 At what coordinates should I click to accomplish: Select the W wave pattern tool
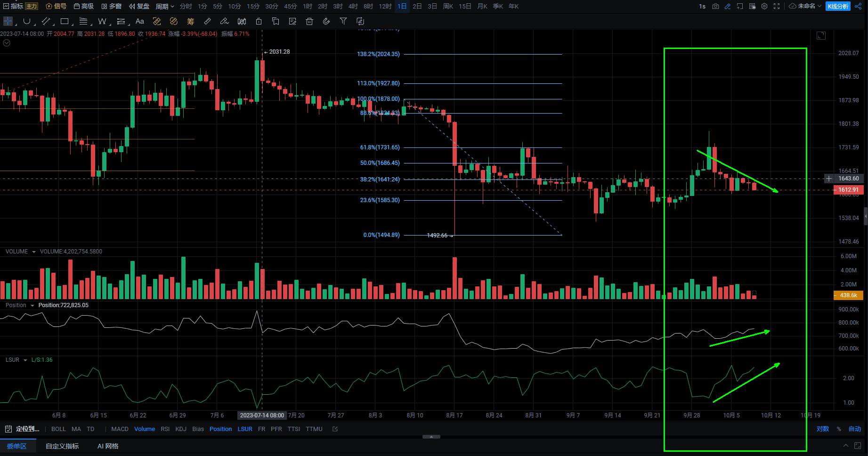102,21
